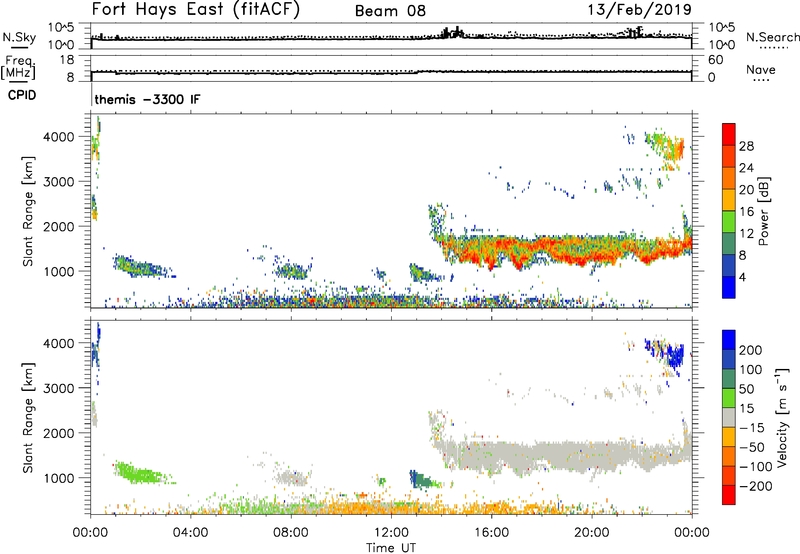The image size is (800, 554).
Task: Click the 'Power [dB]' colorbar label
Action: coord(763,211)
